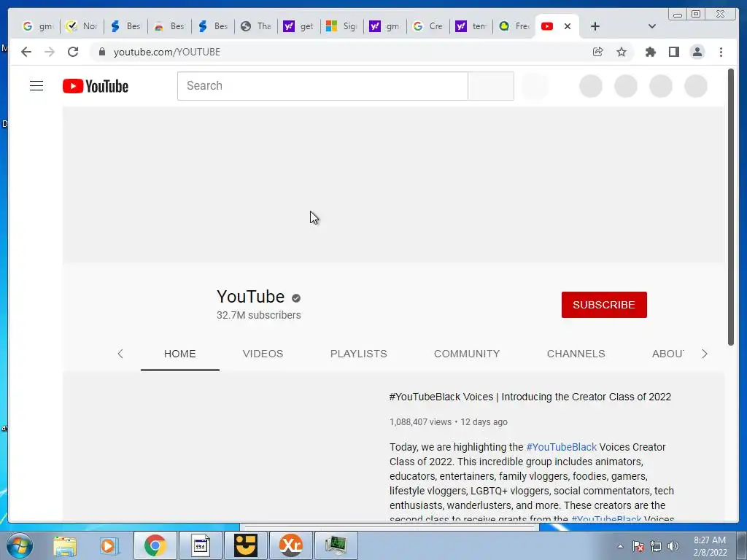Screen dimensions: 747x560
Task: Click the lock icon in the address bar
Action: pos(102,52)
